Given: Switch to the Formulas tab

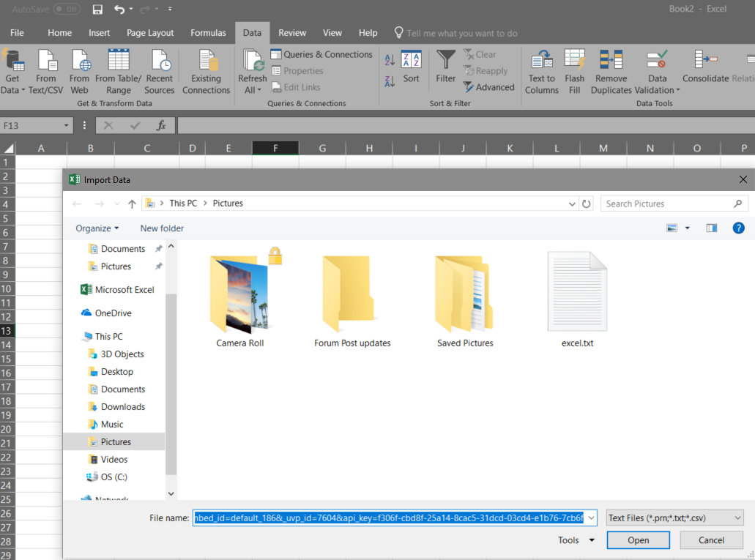Looking at the screenshot, I should (208, 33).
